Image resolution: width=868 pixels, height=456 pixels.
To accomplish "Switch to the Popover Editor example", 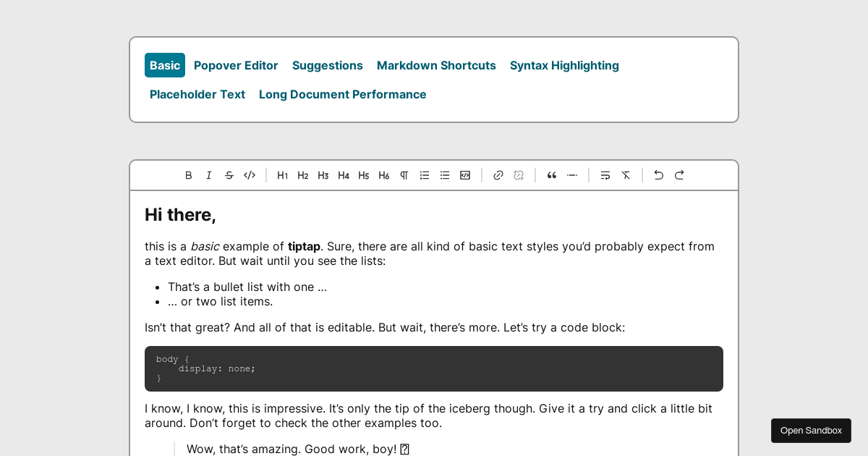I will coord(236,65).
